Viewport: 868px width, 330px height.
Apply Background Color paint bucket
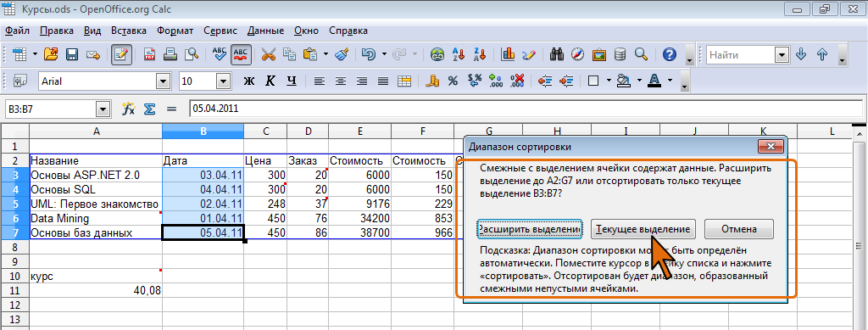click(624, 81)
